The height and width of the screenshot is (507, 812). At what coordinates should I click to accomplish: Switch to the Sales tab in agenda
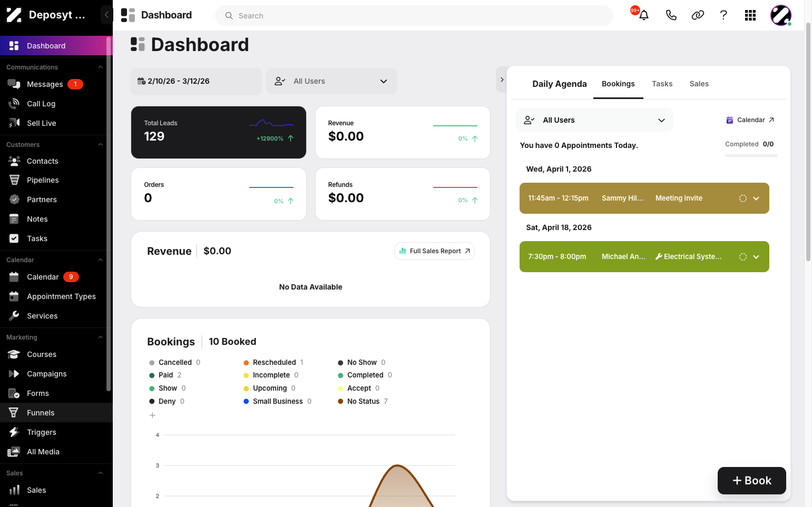click(699, 84)
